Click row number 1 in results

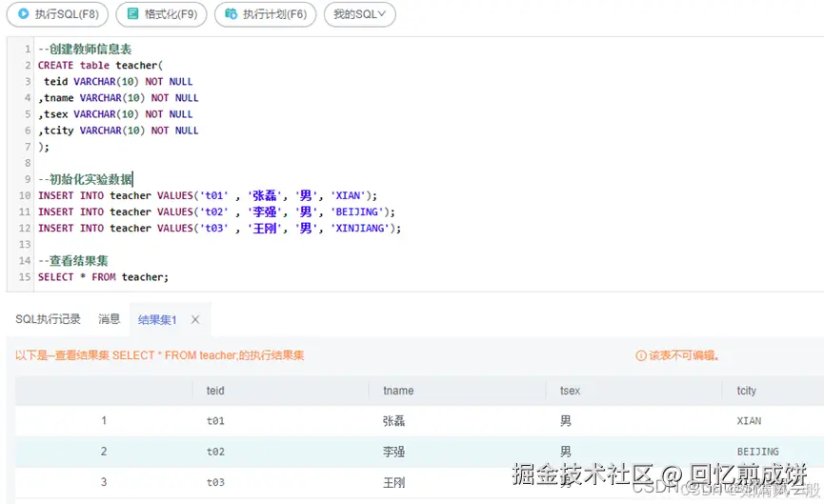pyautogui.click(x=104, y=420)
